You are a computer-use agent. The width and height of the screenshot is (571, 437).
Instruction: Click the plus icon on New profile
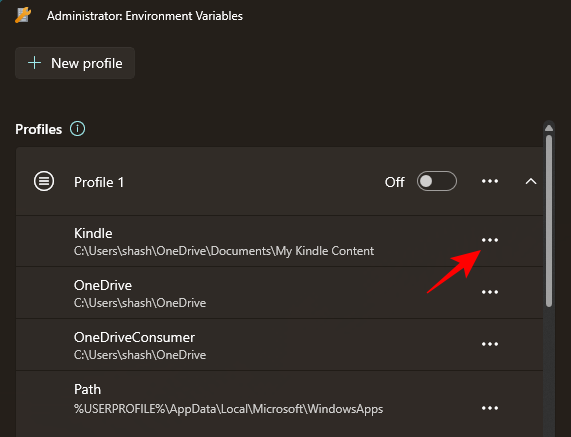pyautogui.click(x=35, y=63)
